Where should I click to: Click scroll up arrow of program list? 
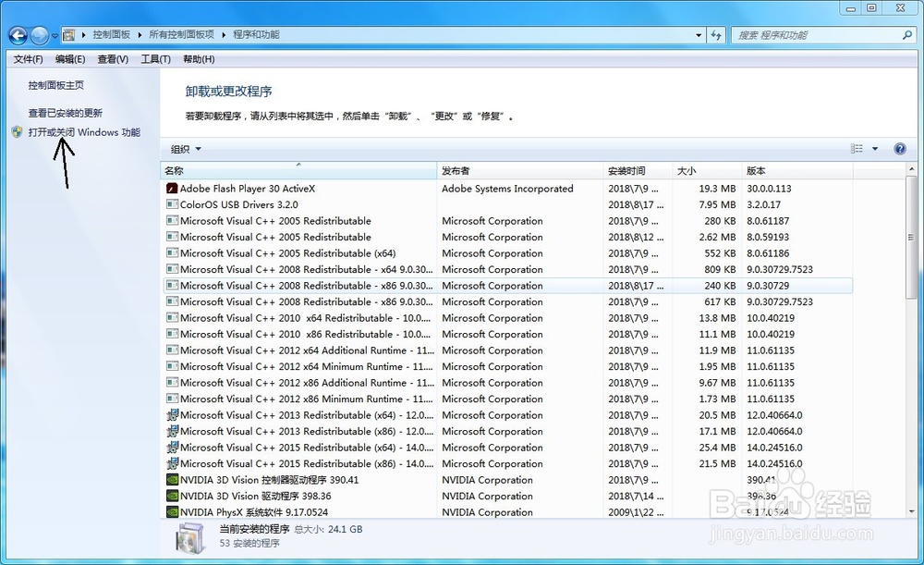pyautogui.click(x=912, y=169)
